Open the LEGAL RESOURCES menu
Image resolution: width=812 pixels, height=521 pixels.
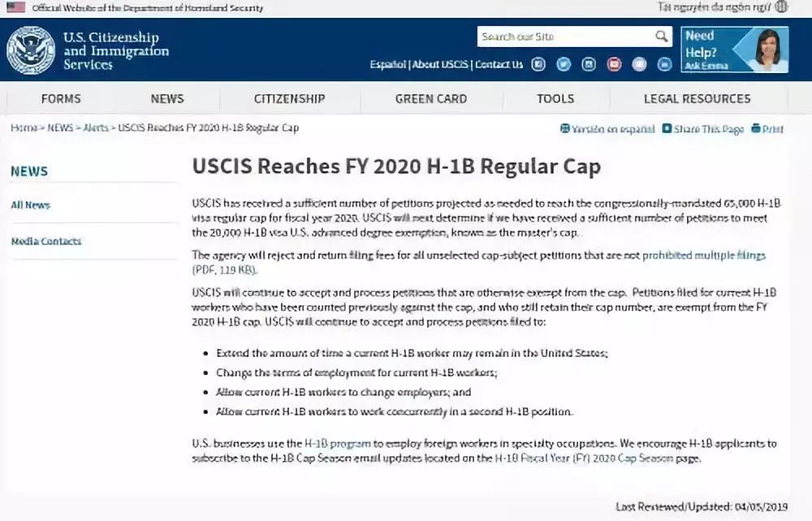tap(697, 98)
